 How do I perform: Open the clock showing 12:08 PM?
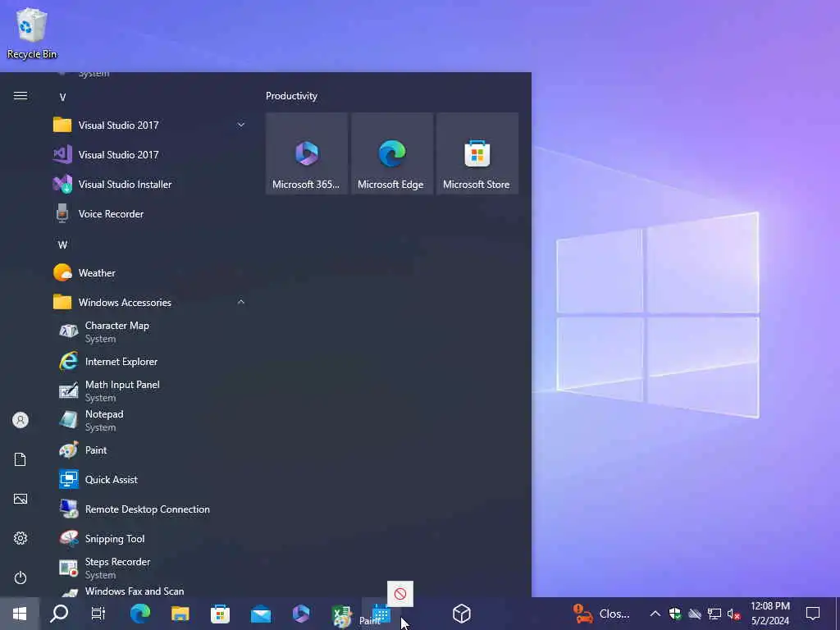[770, 614]
